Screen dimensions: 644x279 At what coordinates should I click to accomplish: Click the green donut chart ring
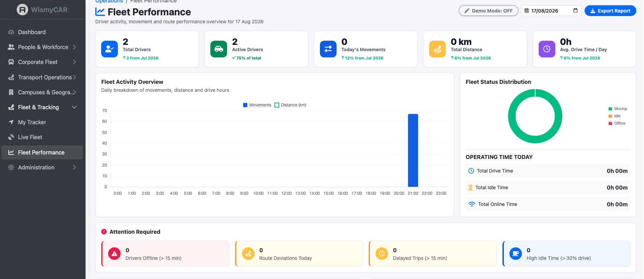pyautogui.click(x=535, y=140)
